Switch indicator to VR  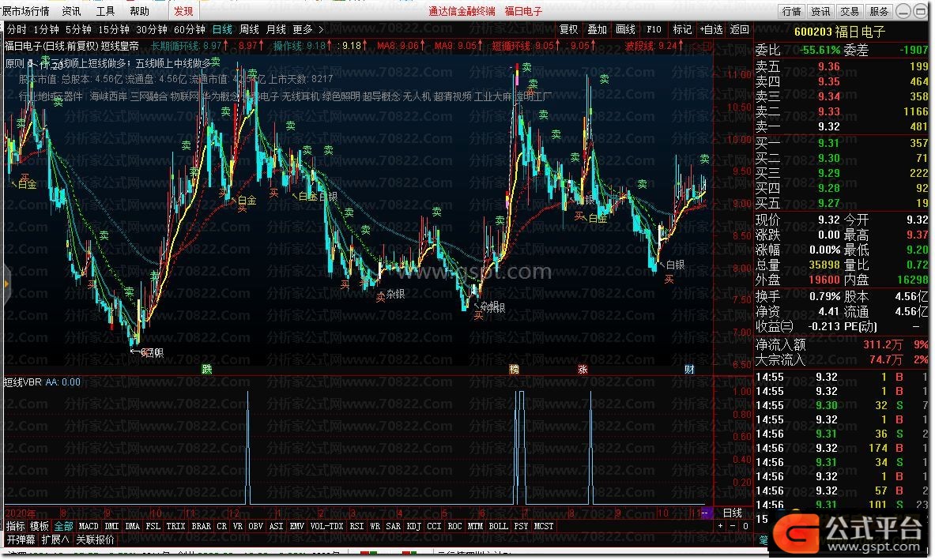click(x=237, y=526)
